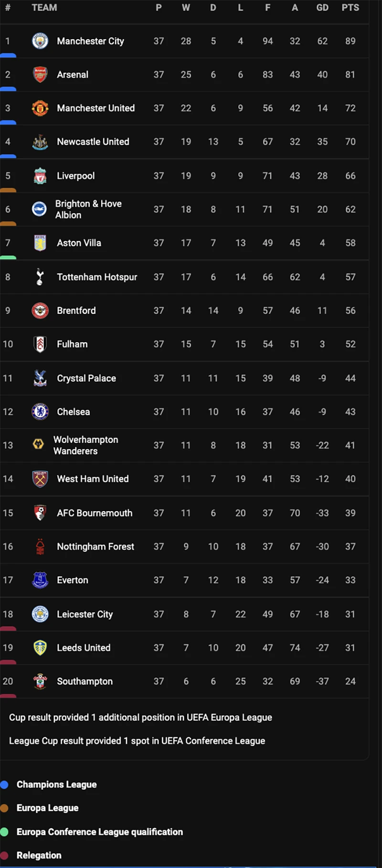Click the Manchester City club crest

(x=40, y=41)
